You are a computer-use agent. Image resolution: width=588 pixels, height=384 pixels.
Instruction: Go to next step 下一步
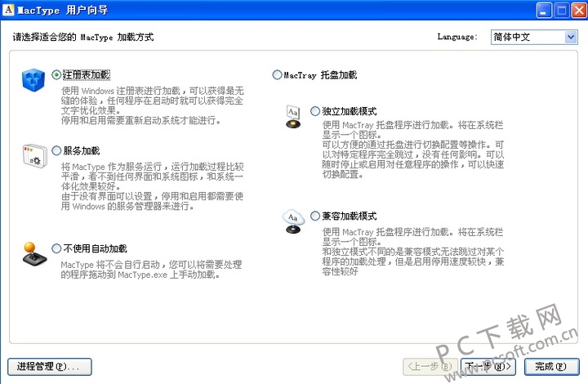488,366
